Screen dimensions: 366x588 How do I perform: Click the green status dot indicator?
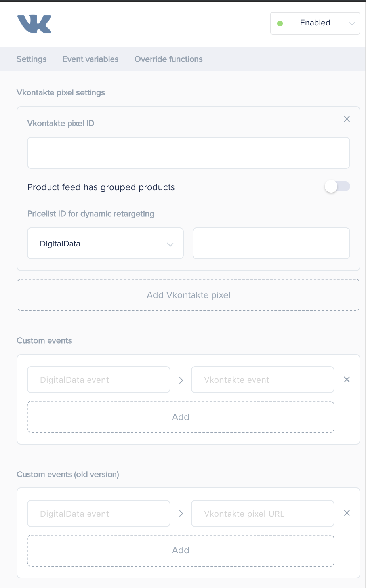(280, 23)
